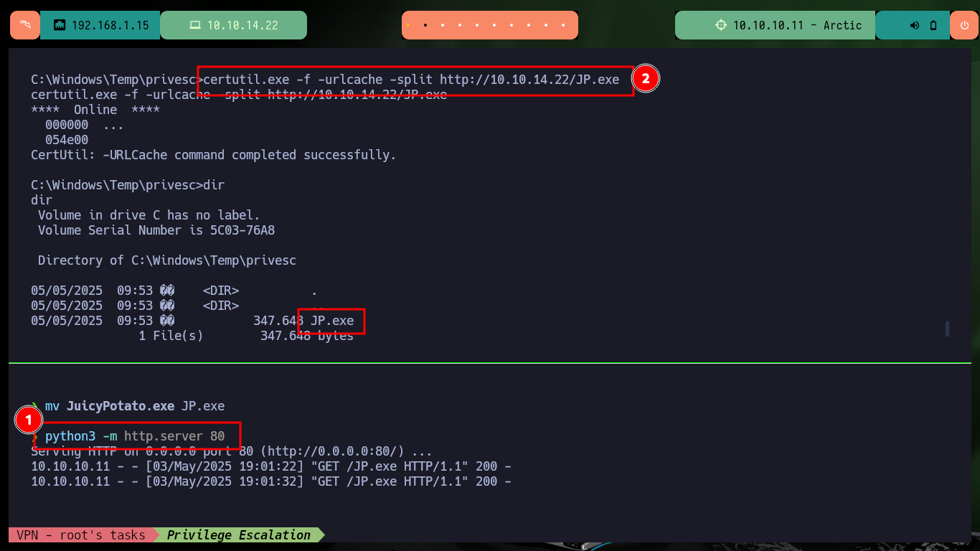The height and width of the screenshot is (551, 980).
Task: Click the "C:\Windows\Temp\privesc>dir" prompt line
Action: (x=128, y=185)
